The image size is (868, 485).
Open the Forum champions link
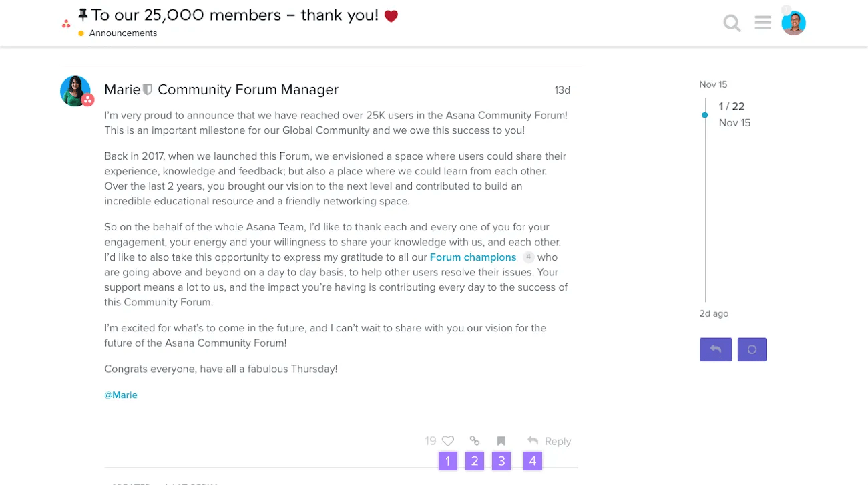coord(473,257)
